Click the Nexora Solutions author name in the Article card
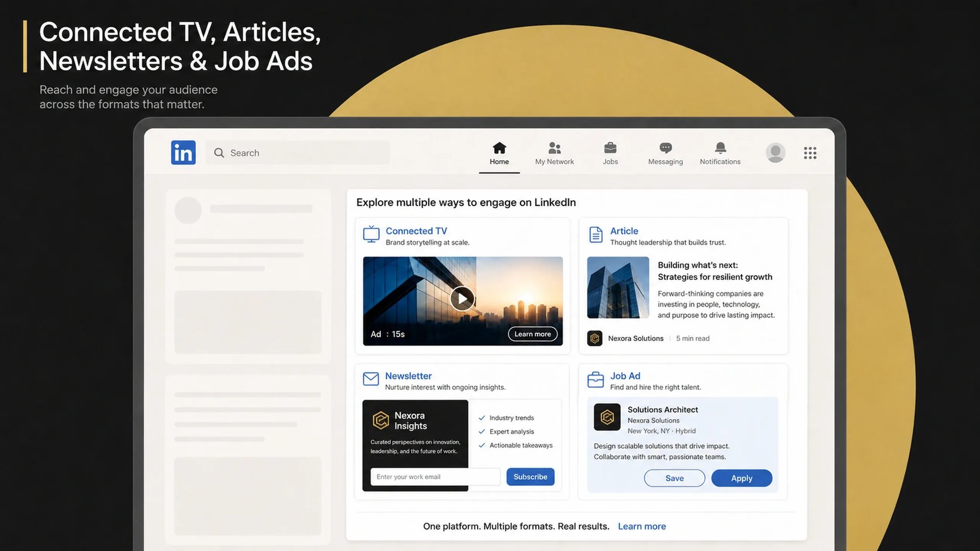Screen dimensions: 980x551 [x=635, y=338]
